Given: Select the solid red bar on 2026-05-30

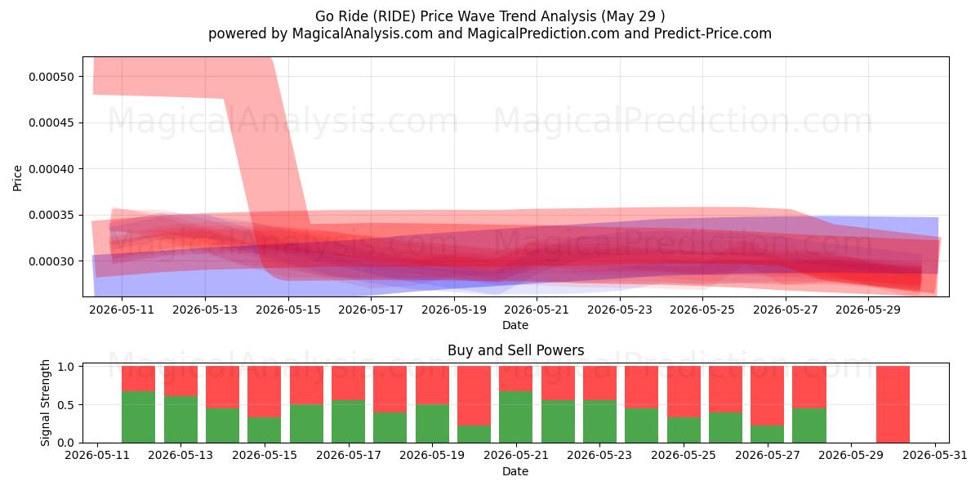Looking at the screenshot, I should (893, 404).
